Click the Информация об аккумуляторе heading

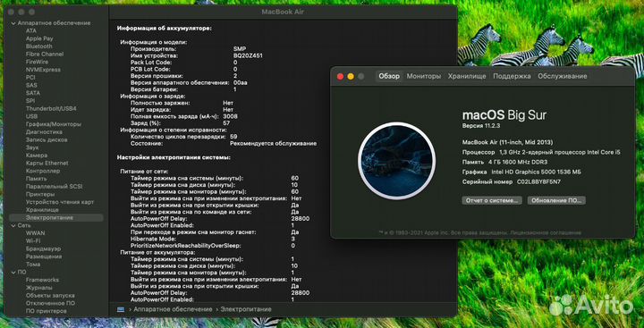coord(165,29)
